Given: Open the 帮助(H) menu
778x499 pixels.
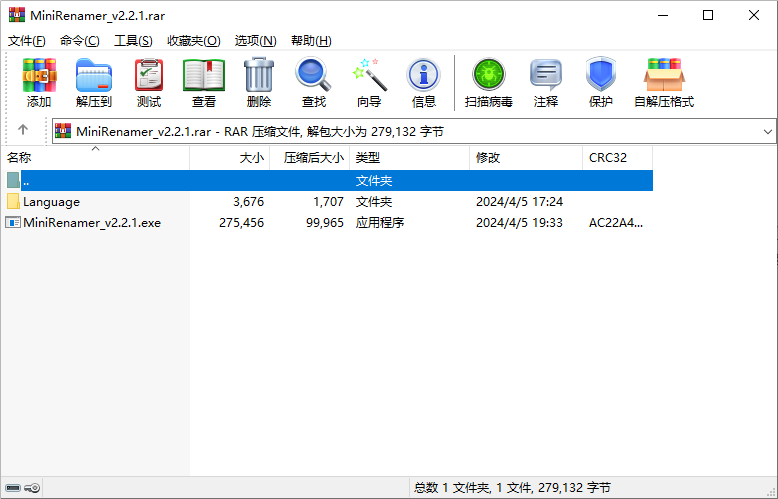Looking at the screenshot, I should pyautogui.click(x=311, y=41).
